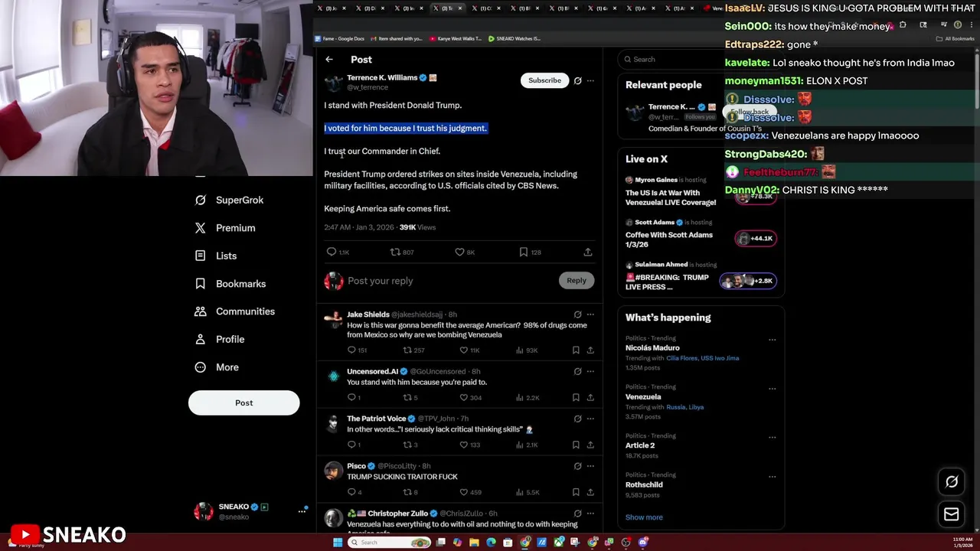Click the Subscribe button
This screenshot has height=551, width=980.
click(x=544, y=80)
